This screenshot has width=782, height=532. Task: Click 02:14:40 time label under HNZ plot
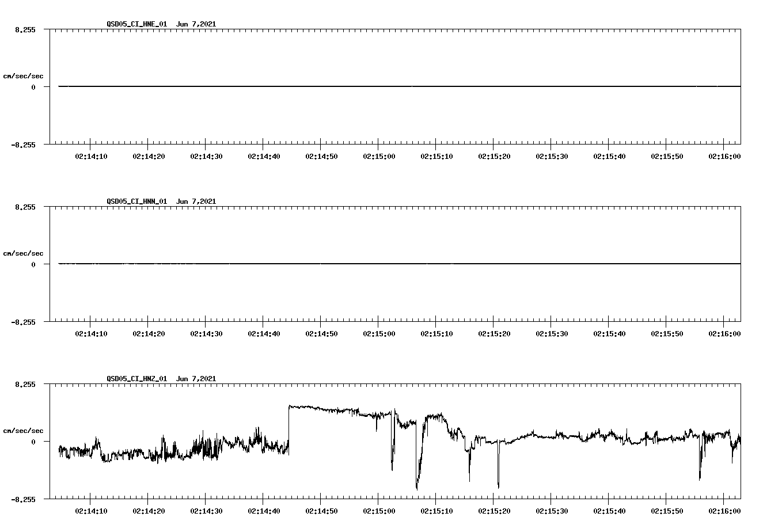pyautogui.click(x=264, y=511)
